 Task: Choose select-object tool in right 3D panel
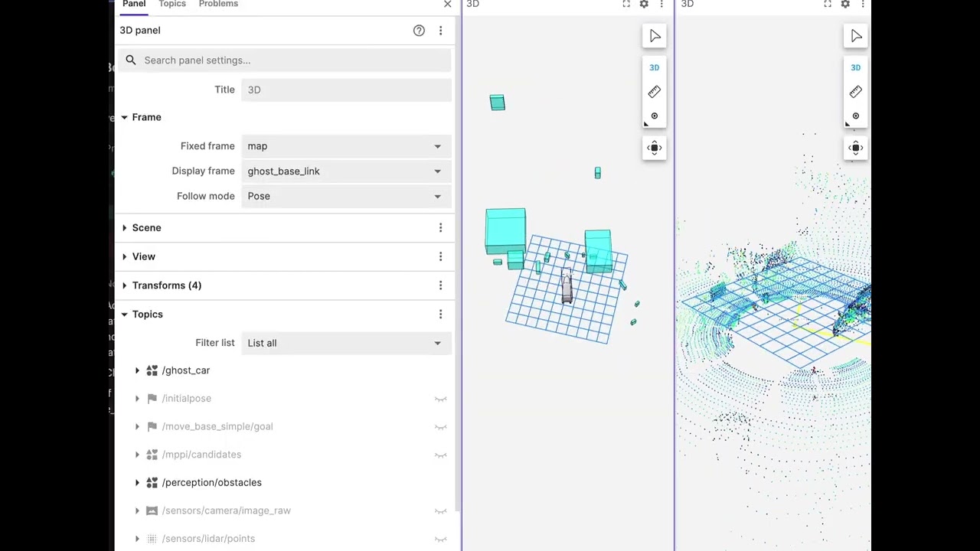coord(856,37)
